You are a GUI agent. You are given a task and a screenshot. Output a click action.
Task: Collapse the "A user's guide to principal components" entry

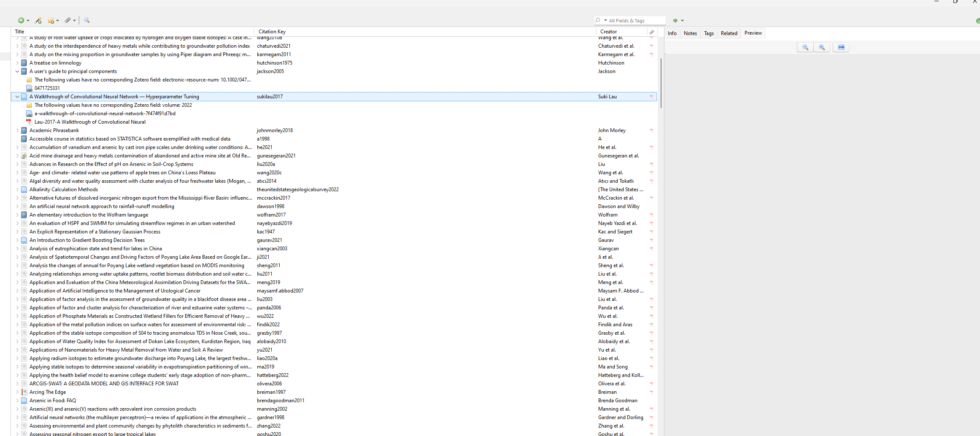tap(17, 71)
